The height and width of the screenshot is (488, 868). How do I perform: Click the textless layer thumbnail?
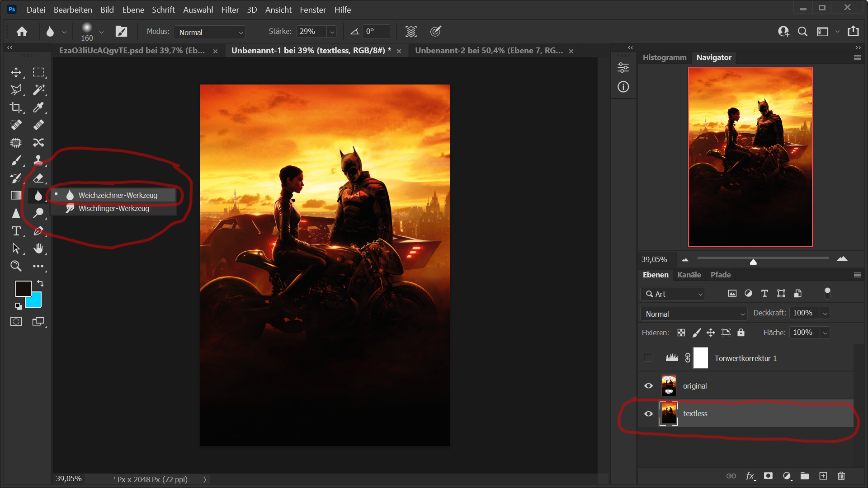[669, 413]
